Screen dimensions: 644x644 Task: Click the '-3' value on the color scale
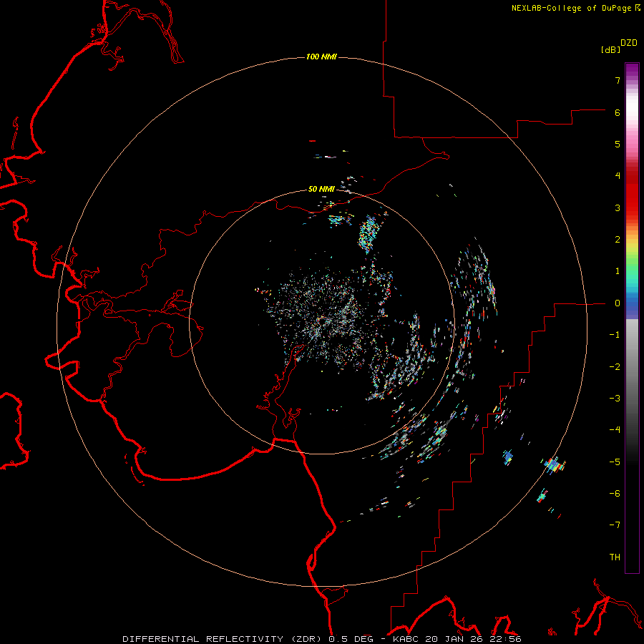[615, 399]
